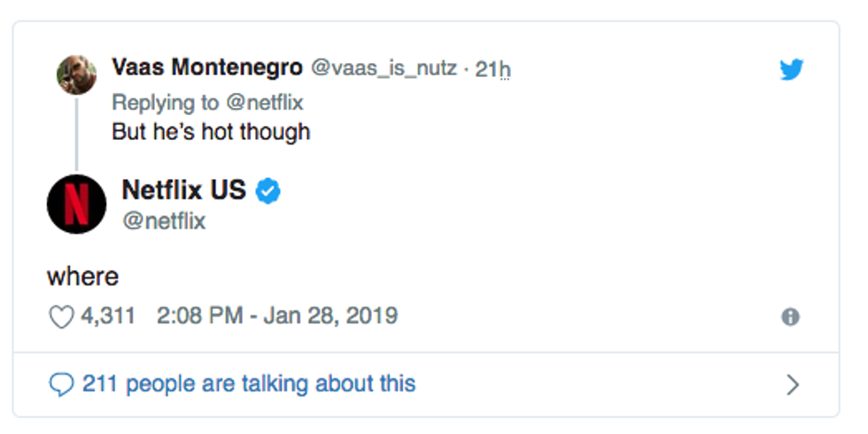Image resolution: width=868 pixels, height=434 pixels.
Task: Click the Netflix red N profile logo
Action: 76,204
